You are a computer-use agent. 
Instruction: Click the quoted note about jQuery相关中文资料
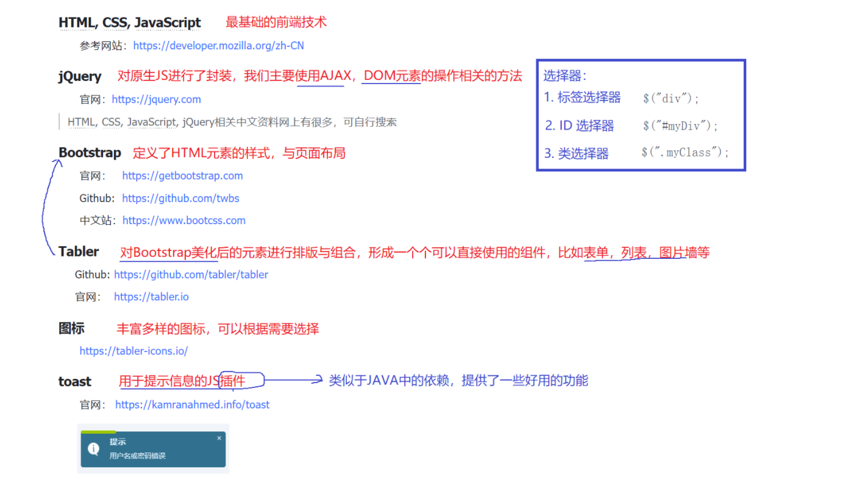(232, 122)
